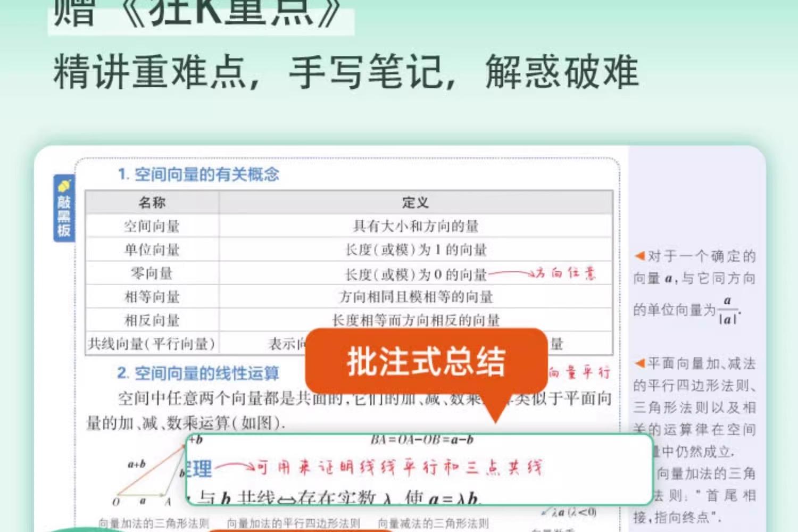Select the 共线向量(平行向量) table cell
Viewport: 798px width, 532px height.
coord(152,344)
